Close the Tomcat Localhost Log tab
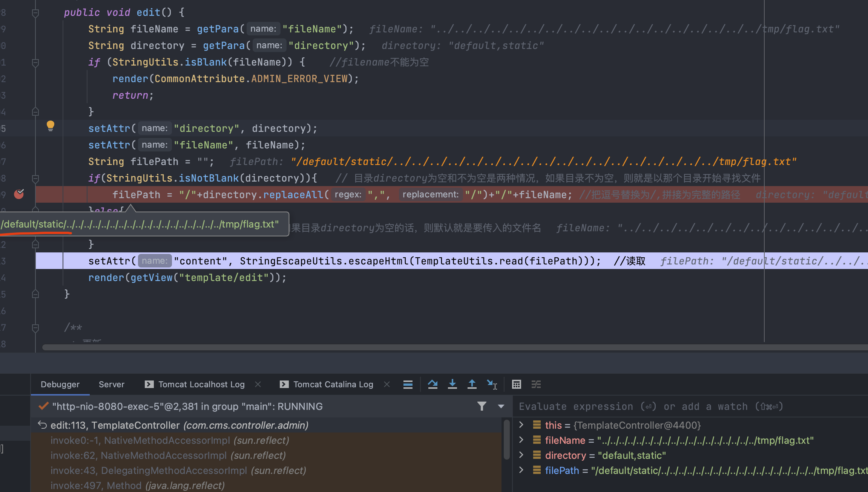This screenshot has width=868, height=492. tap(258, 384)
